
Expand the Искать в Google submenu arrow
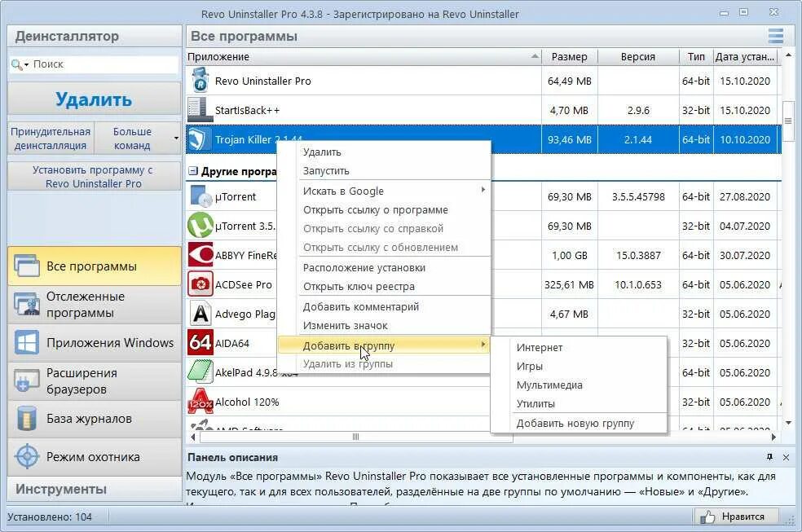(x=483, y=190)
